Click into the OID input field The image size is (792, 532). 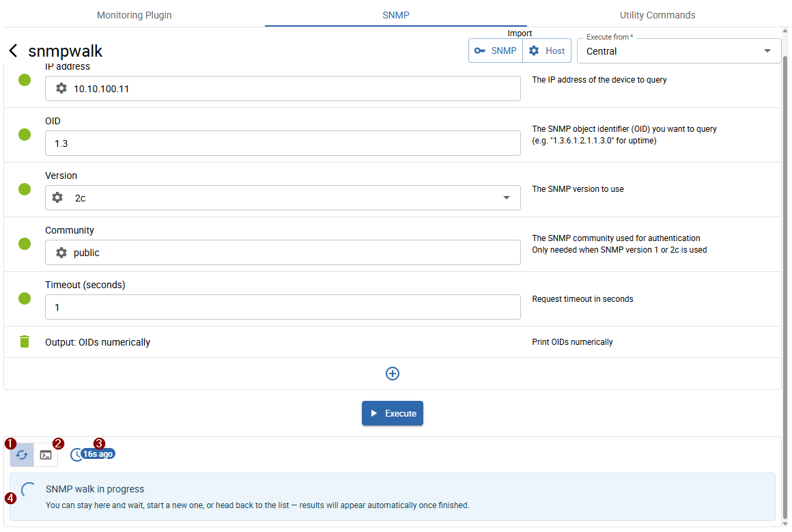point(283,143)
